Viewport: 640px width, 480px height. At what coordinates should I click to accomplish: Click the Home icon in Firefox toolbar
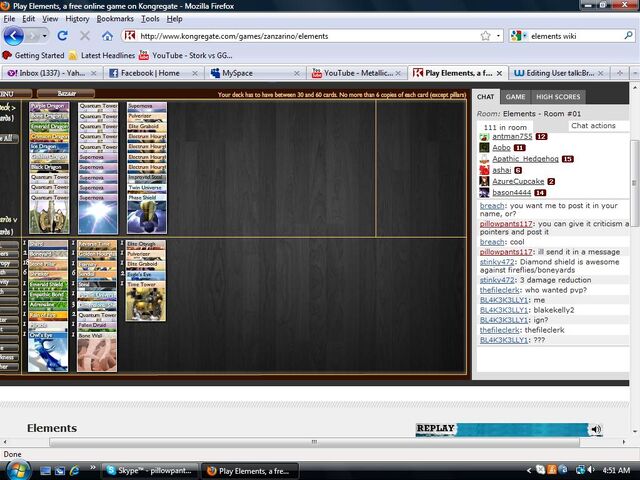(107, 36)
